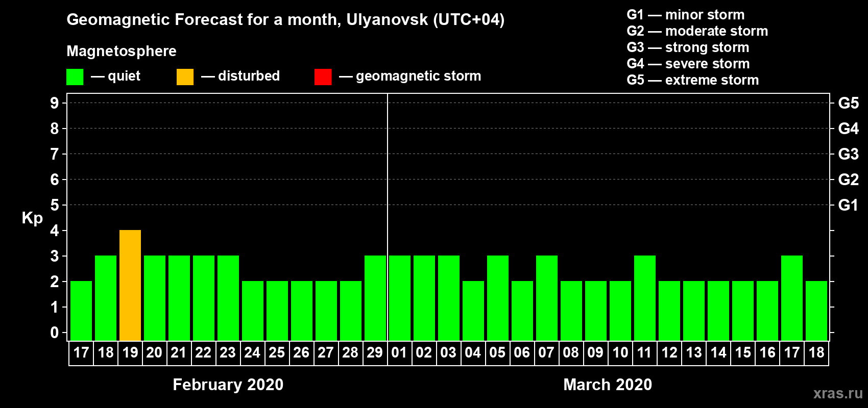This screenshot has width=868, height=408.
Task: Click the Kp value 9 on left axis
Action: 54,103
